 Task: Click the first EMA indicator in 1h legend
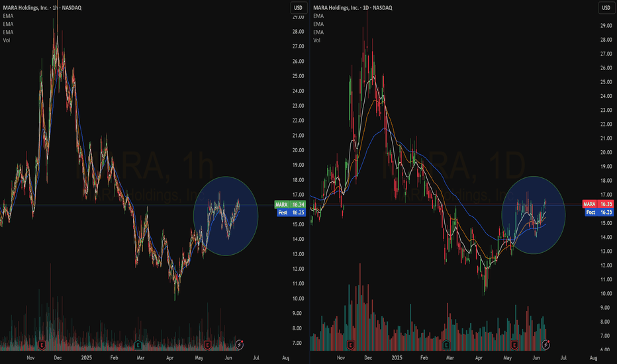pyautogui.click(x=8, y=16)
